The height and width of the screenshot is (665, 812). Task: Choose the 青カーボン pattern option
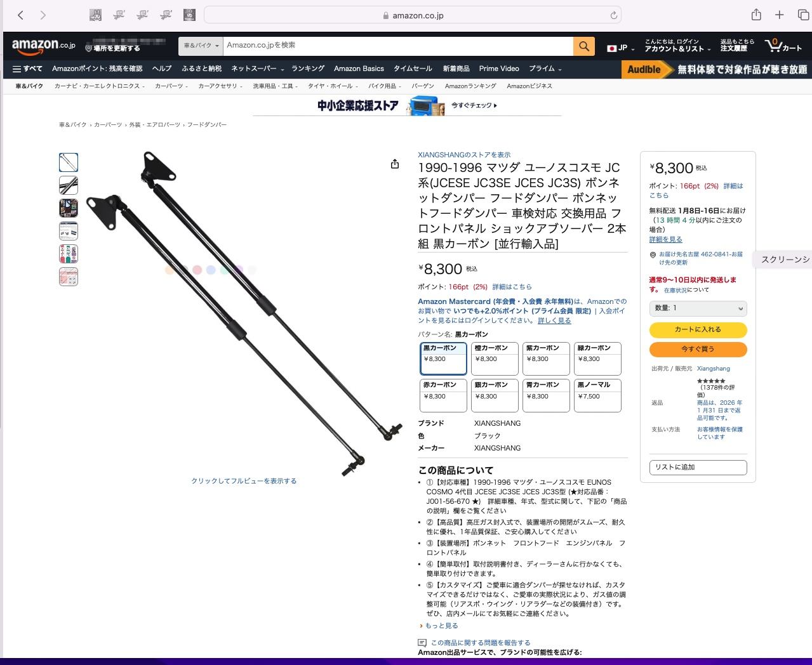click(546, 395)
